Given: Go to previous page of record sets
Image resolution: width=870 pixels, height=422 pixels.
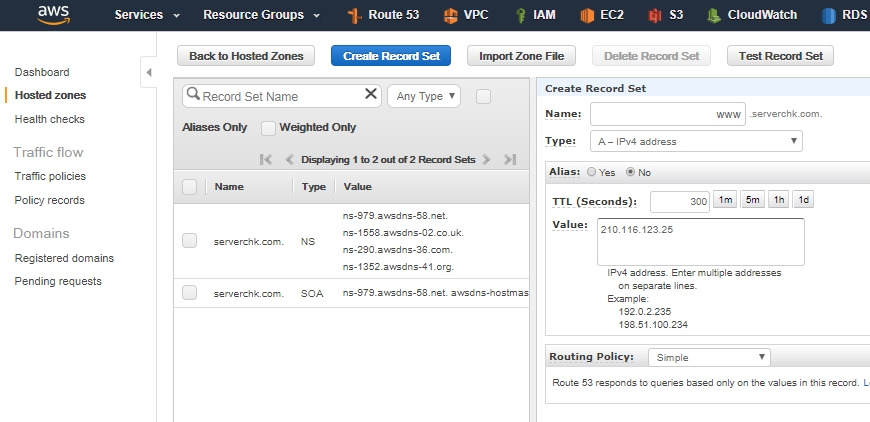Looking at the screenshot, I should coord(289,160).
